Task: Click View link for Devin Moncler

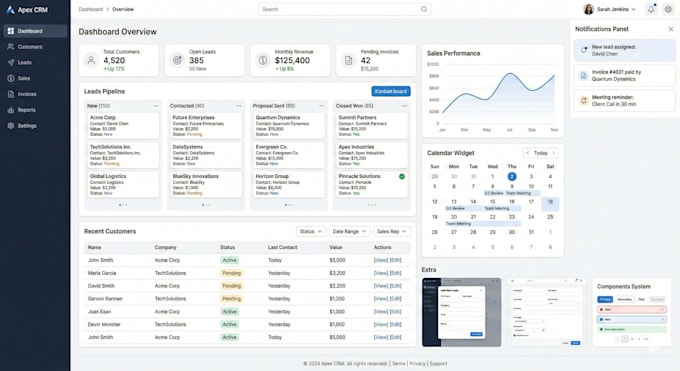Action: (x=381, y=325)
